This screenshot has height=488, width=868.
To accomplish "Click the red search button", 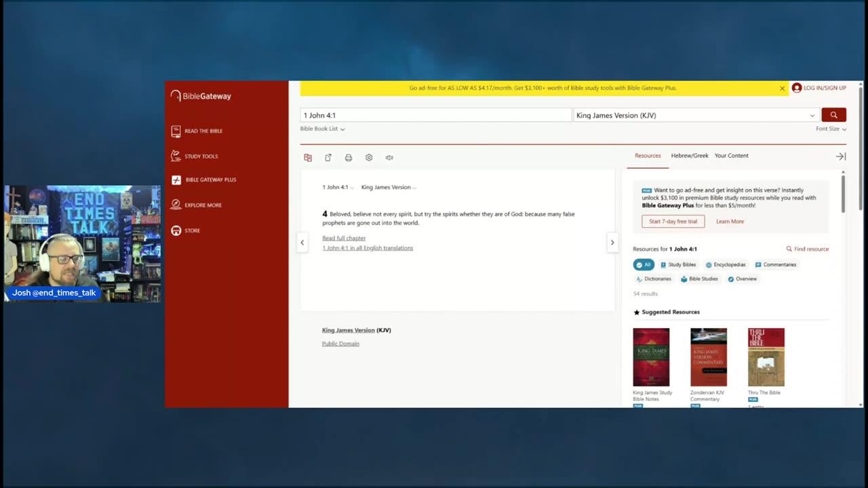I will 833,115.
